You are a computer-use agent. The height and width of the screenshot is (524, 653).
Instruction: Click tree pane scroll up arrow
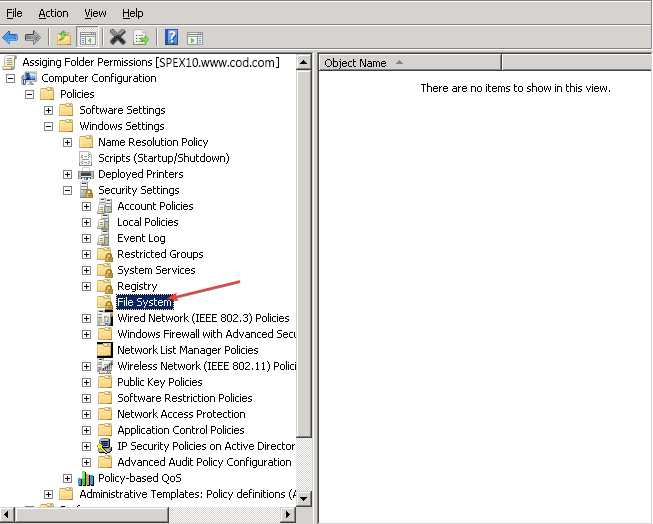point(304,62)
